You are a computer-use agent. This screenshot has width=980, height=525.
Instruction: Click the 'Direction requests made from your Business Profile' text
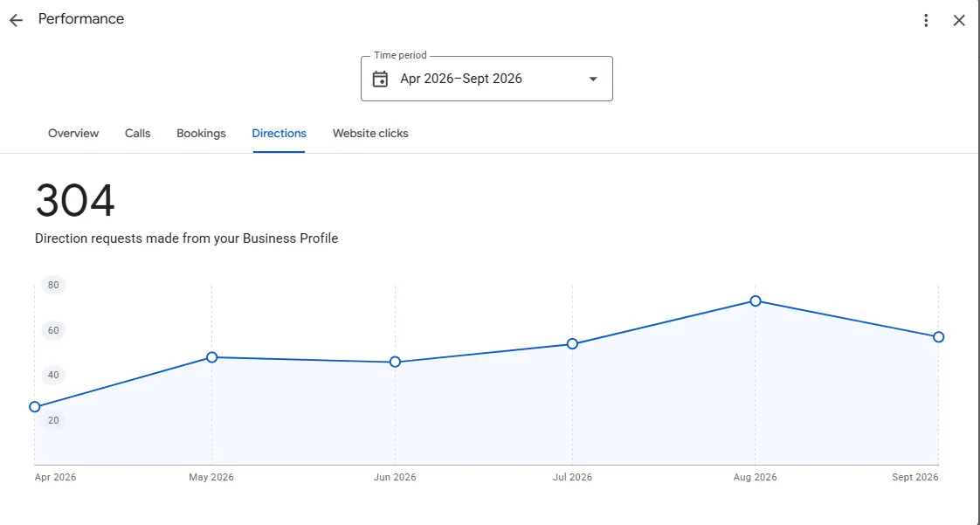186,238
